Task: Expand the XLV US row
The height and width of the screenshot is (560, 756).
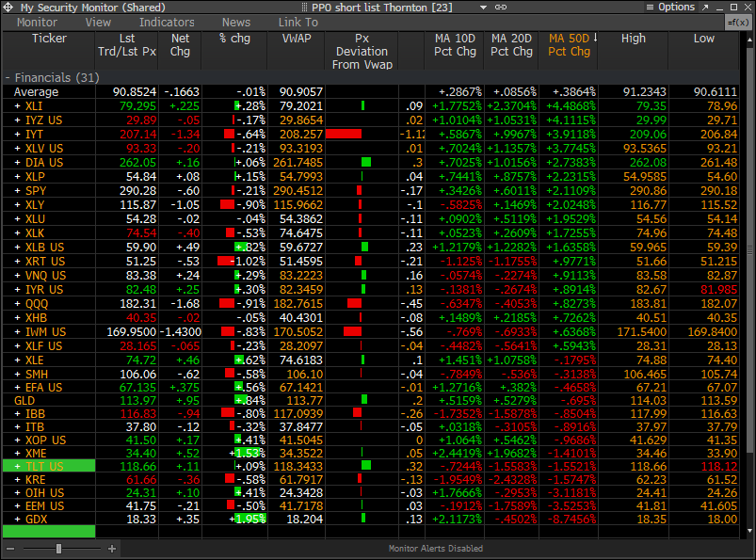Action: pyautogui.click(x=17, y=149)
